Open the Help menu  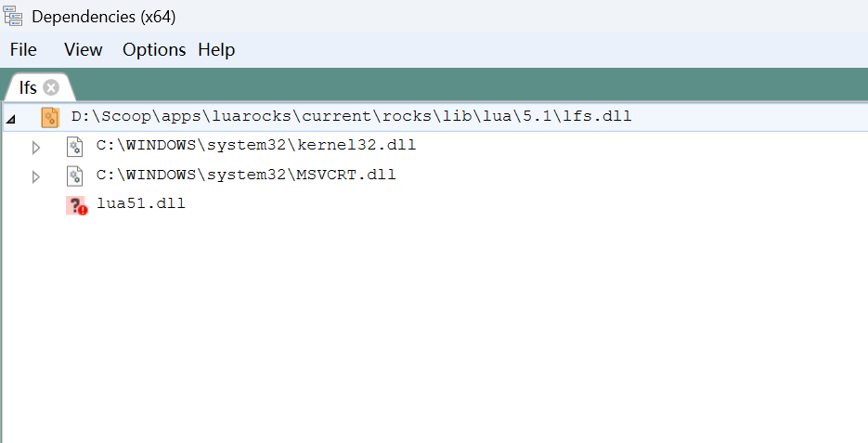[216, 49]
